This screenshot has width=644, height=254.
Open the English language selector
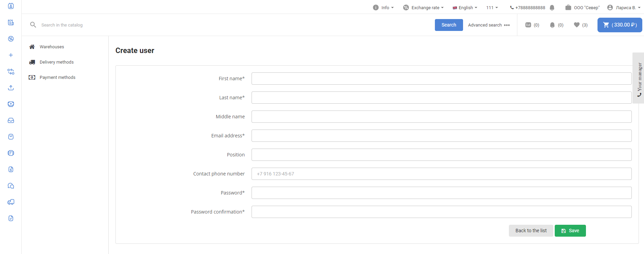(465, 7)
